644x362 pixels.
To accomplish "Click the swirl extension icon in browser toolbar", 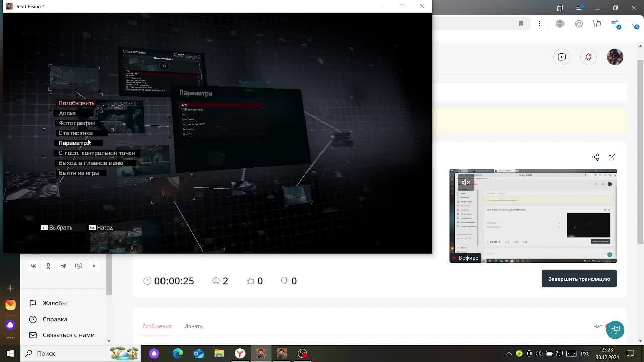I will 579,24.
